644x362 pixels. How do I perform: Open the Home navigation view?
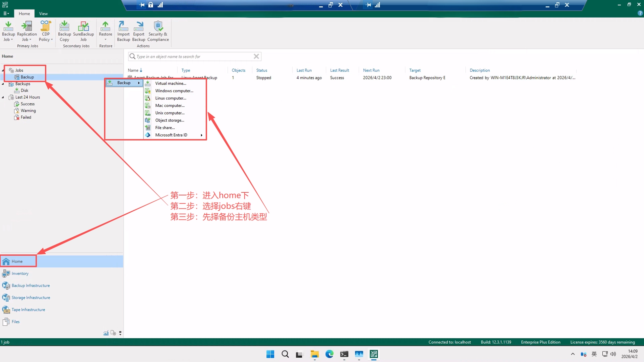click(62, 261)
